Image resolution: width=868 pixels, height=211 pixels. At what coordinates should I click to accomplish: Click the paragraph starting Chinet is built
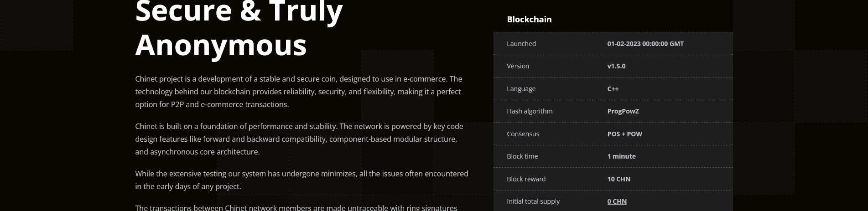(x=299, y=139)
